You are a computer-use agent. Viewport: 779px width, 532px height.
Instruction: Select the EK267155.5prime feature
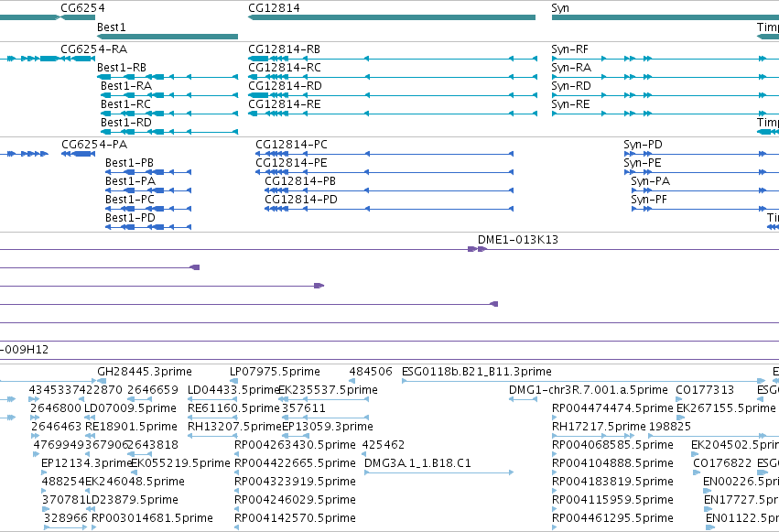[x=726, y=408]
